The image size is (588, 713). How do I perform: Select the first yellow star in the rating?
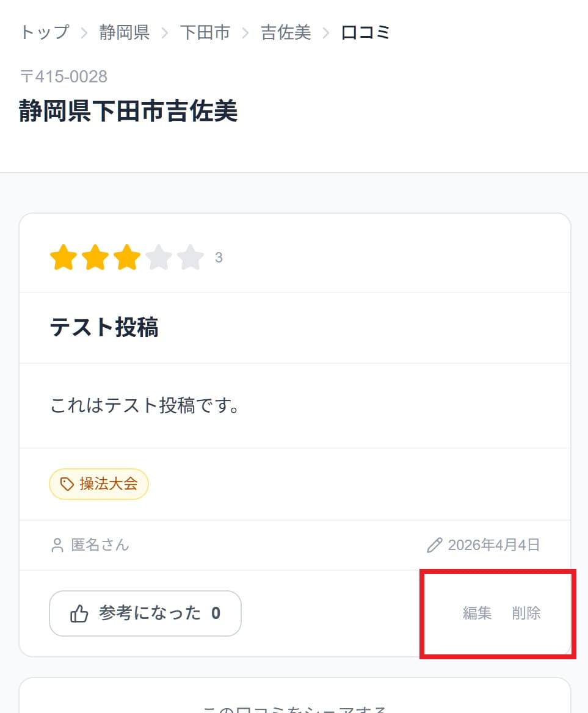64,257
